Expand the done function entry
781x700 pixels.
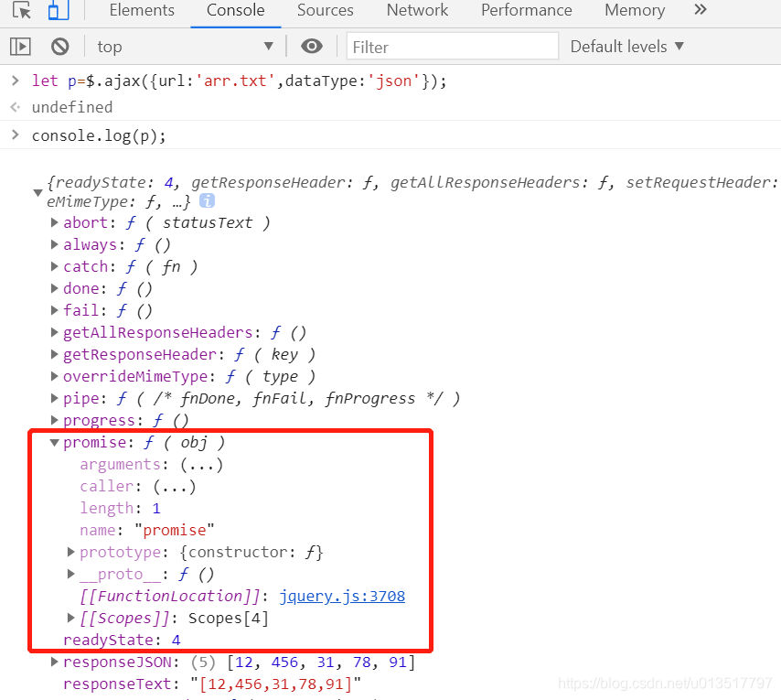point(54,288)
